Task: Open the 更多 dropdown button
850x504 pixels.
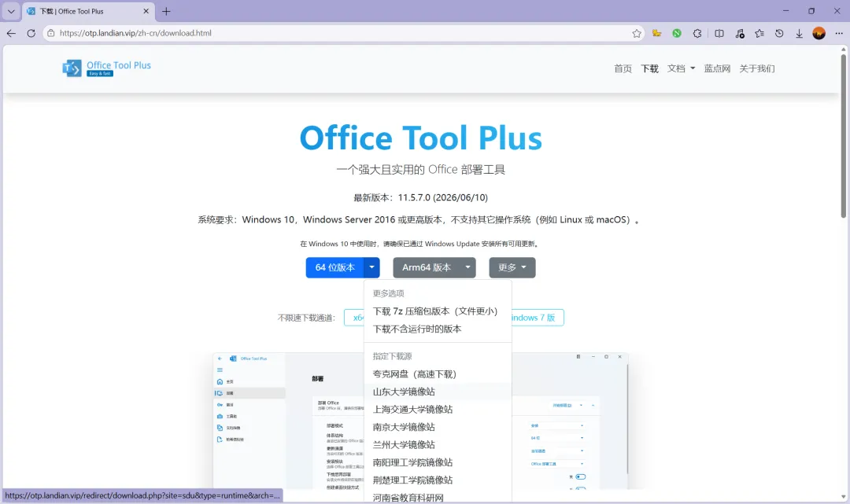Action: pyautogui.click(x=512, y=267)
